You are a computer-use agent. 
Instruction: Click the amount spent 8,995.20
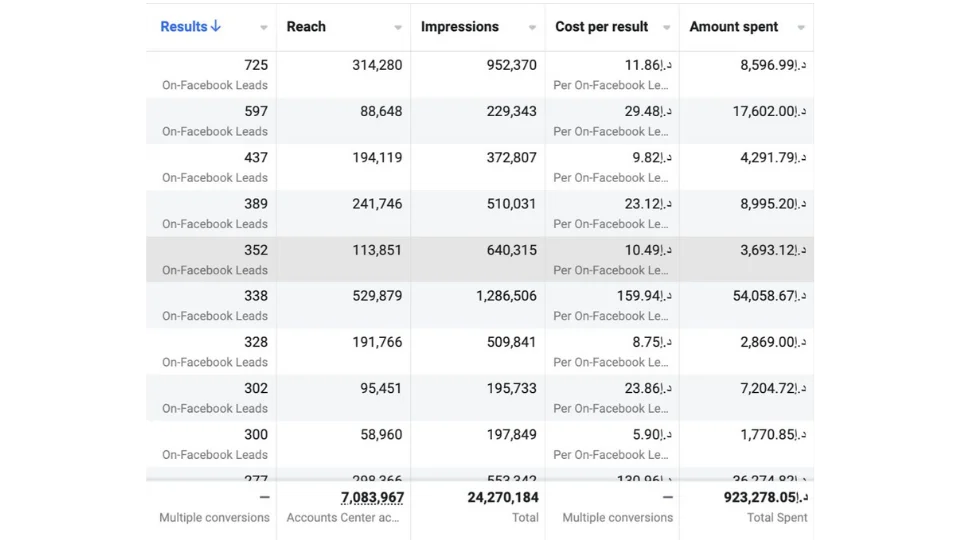(x=773, y=204)
